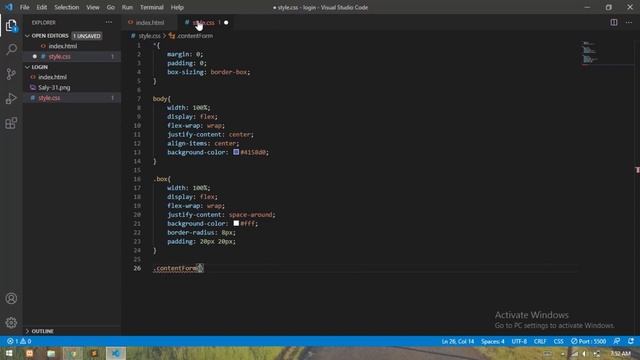Open the View menu
The width and height of the screenshot is (640, 360).
tap(93, 7)
